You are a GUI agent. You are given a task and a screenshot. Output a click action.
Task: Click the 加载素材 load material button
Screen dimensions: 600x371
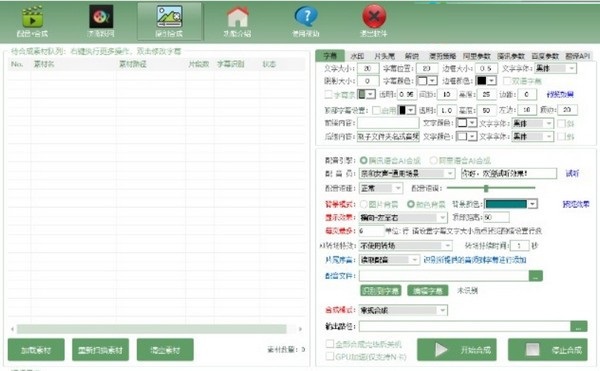point(36,350)
